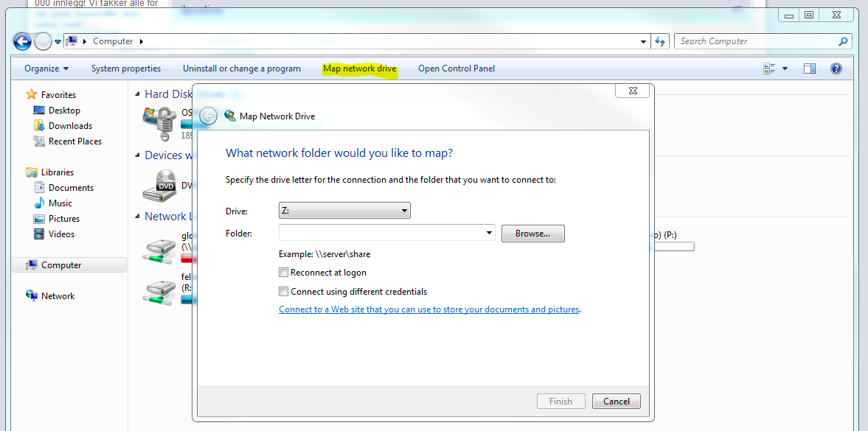
Task: Click the Explorer forward arrow button
Action: (44, 41)
